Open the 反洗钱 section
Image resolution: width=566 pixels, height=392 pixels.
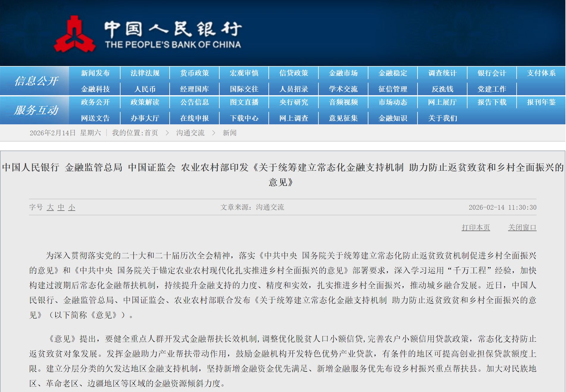tap(442, 88)
